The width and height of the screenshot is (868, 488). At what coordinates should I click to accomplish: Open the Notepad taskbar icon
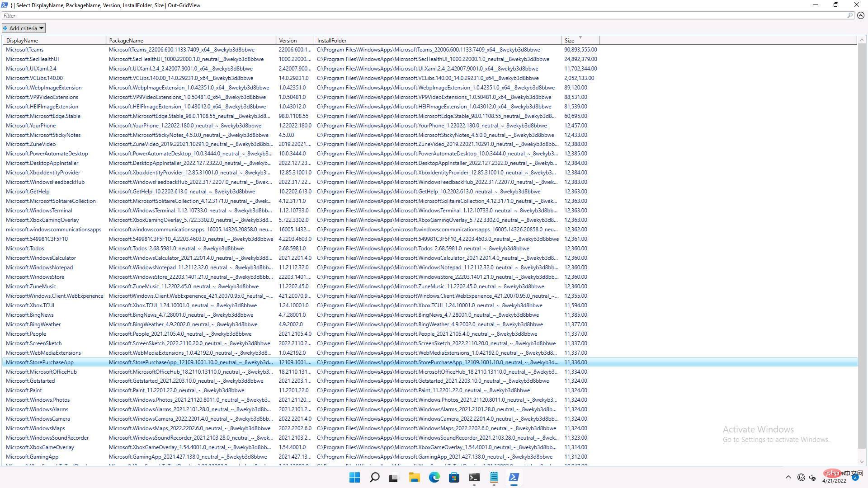(x=494, y=477)
